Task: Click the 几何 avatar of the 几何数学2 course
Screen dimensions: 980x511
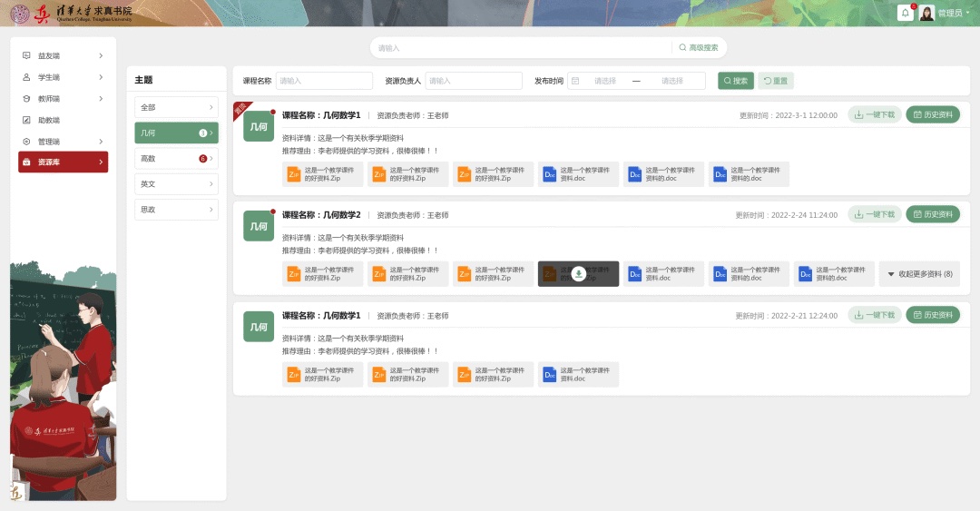Action: tap(259, 226)
